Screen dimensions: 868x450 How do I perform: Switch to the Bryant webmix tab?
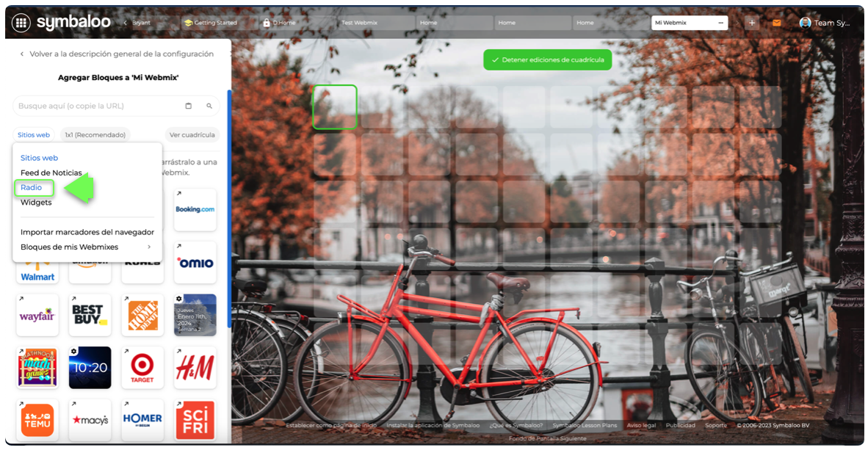[141, 23]
